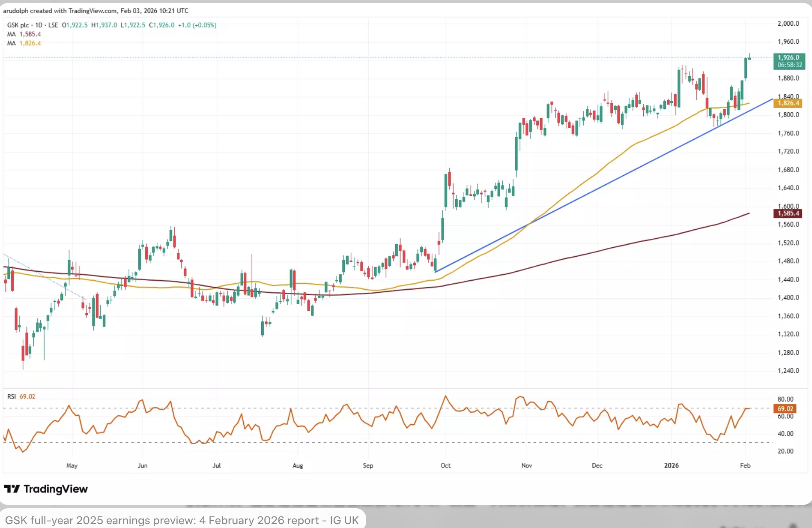Image resolution: width=812 pixels, height=528 pixels.
Task: Click the 2,000.0 price axis label
Action: (x=788, y=24)
